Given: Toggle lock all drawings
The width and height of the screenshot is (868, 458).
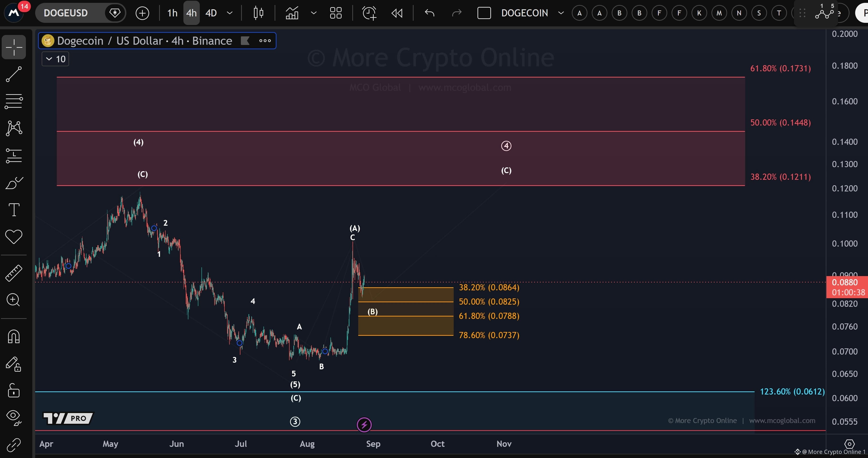Looking at the screenshot, I should tap(14, 390).
